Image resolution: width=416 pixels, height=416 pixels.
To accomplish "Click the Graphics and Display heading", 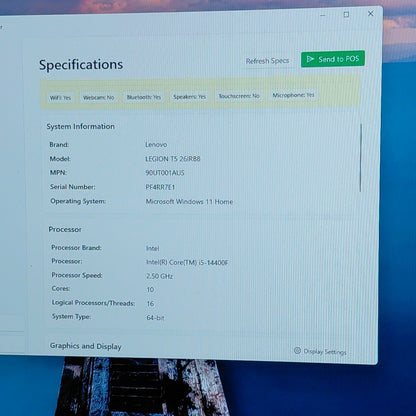I will click(86, 346).
